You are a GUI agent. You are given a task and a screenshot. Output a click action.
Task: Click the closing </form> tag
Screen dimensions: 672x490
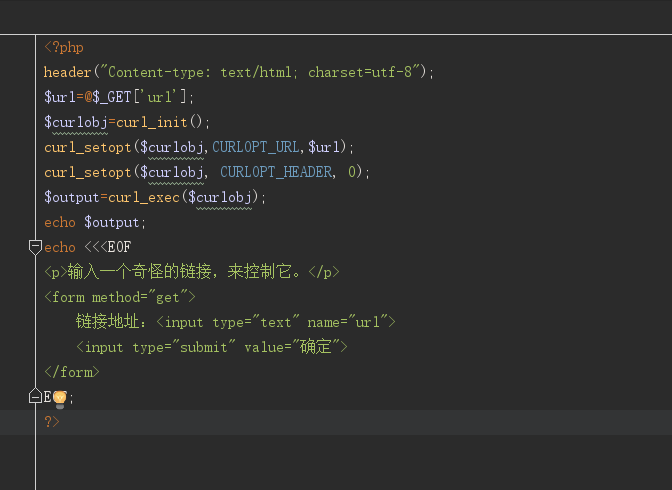tap(72, 372)
